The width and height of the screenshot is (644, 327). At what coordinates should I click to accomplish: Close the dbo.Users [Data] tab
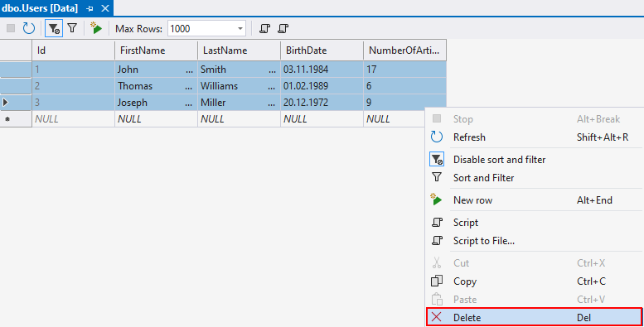pyautogui.click(x=105, y=8)
